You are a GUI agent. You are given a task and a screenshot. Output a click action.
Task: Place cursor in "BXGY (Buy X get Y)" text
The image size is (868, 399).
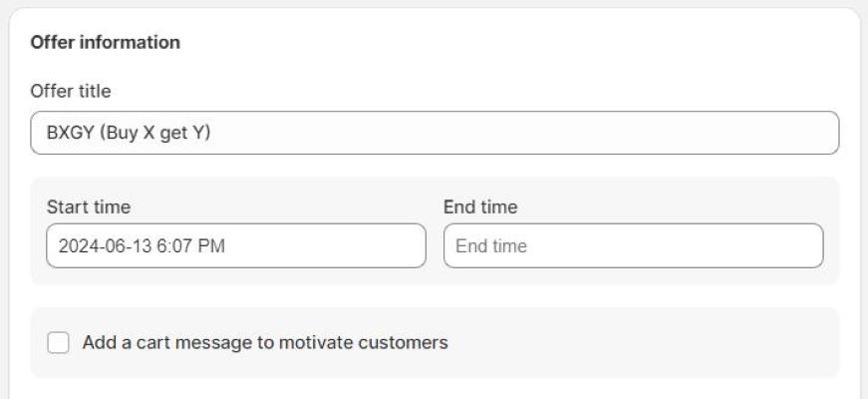pos(129,133)
